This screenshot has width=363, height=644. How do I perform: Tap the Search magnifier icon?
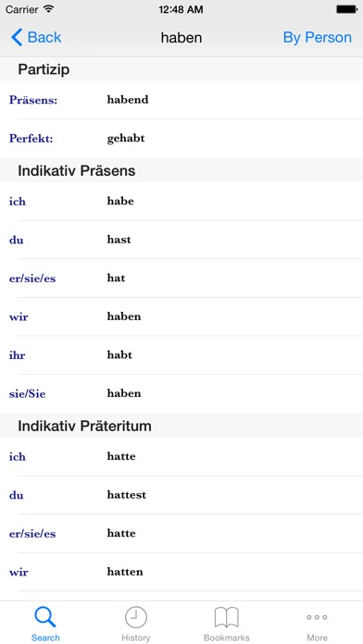coord(45,617)
